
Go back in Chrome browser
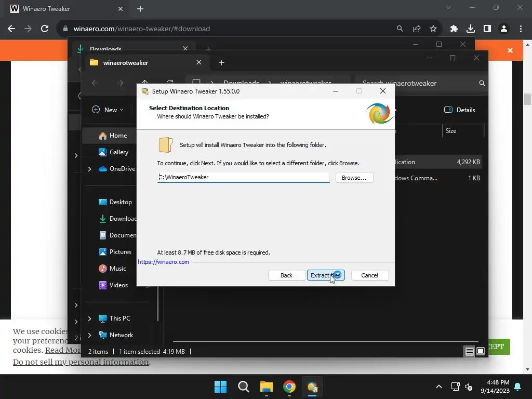[11, 29]
